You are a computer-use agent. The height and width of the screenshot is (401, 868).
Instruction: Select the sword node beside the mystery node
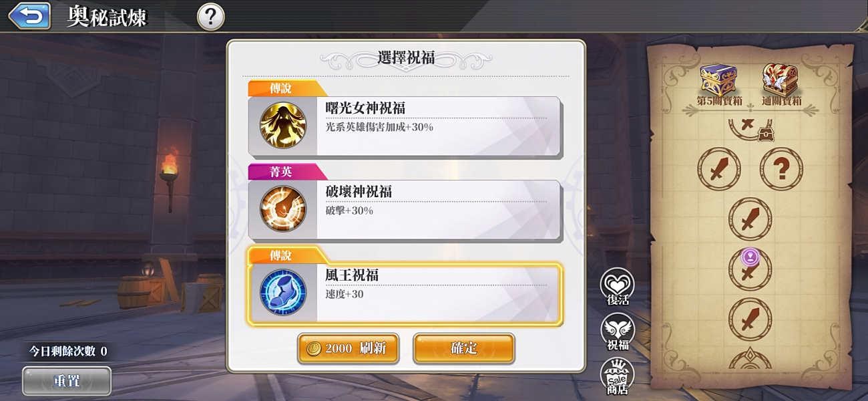[x=719, y=169]
